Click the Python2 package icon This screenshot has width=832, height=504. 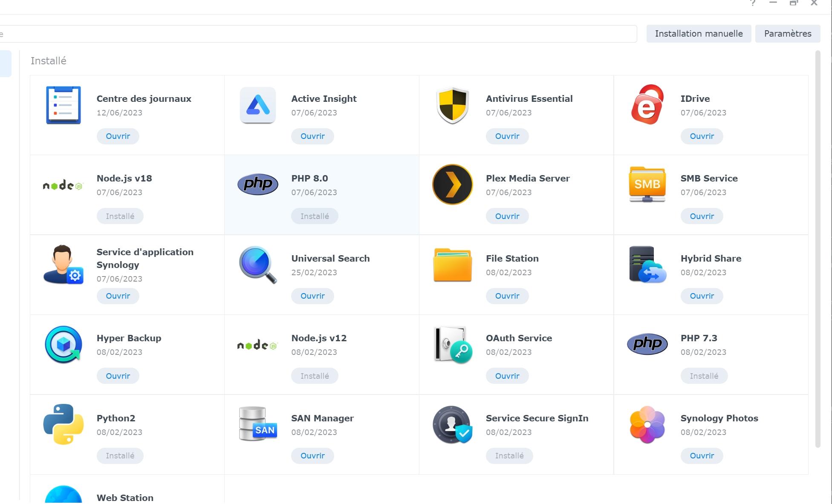[63, 424]
